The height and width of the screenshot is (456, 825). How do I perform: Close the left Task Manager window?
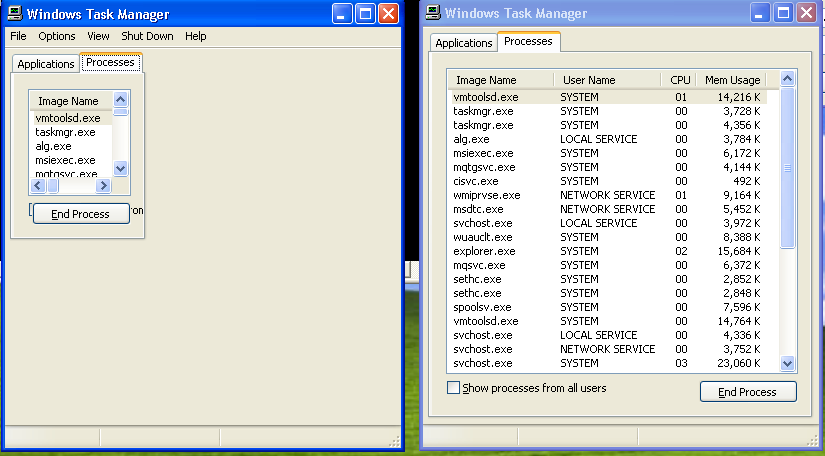[389, 14]
